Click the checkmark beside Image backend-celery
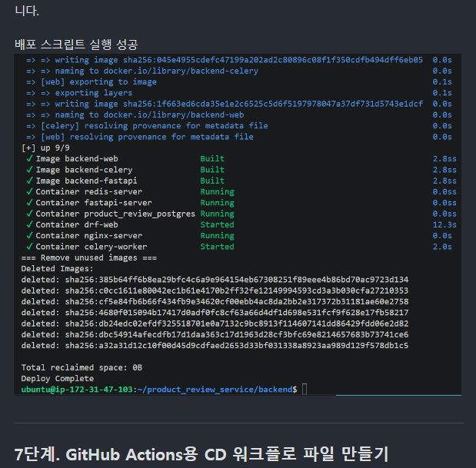Viewport: 476px width, 468px height. click(29, 170)
